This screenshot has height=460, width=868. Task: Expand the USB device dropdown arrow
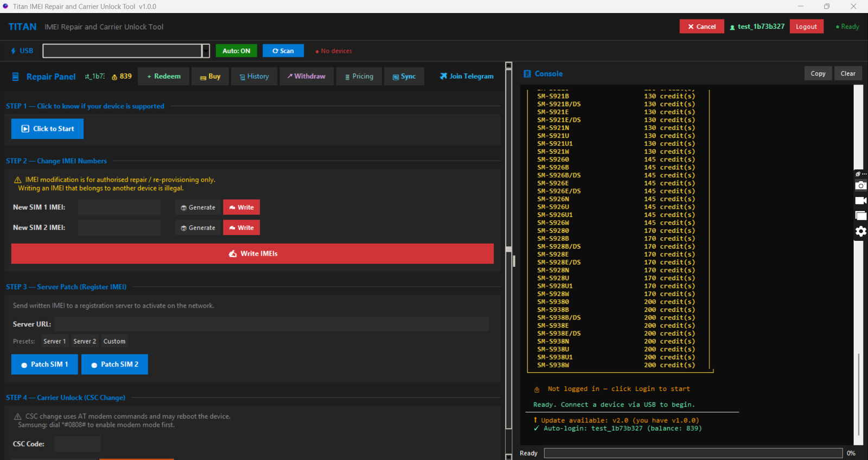click(206, 51)
